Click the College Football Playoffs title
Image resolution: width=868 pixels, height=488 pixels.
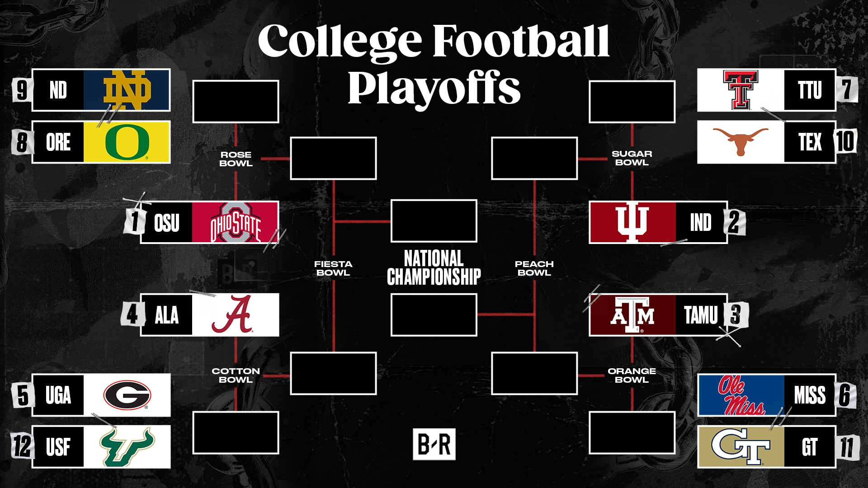(434, 63)
